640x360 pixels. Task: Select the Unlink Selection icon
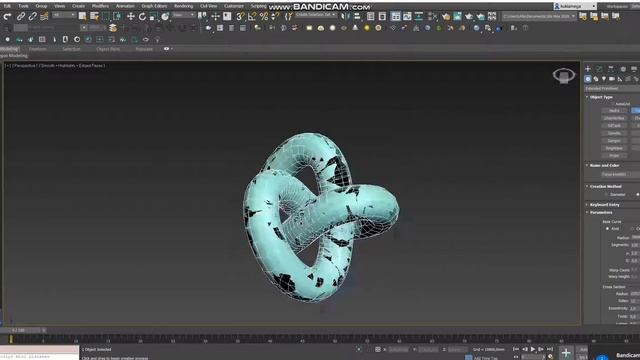pos(32,16)
